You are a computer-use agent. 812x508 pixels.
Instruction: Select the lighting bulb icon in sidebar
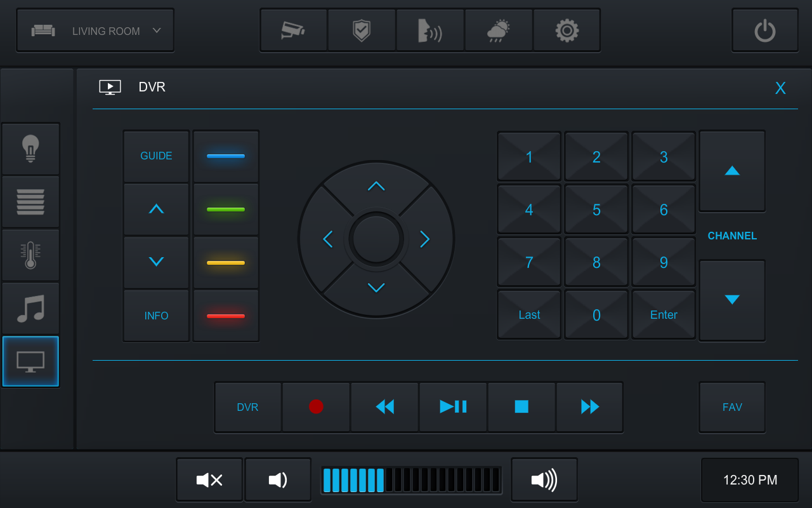30,149
